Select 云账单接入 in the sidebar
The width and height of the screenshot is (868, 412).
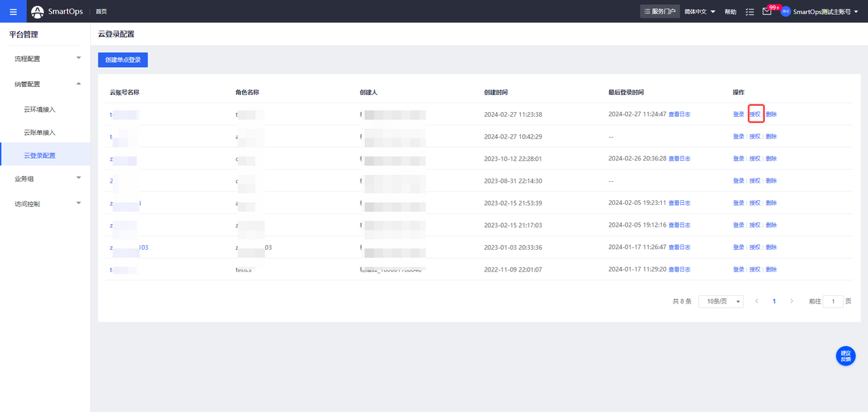[39, 132]
